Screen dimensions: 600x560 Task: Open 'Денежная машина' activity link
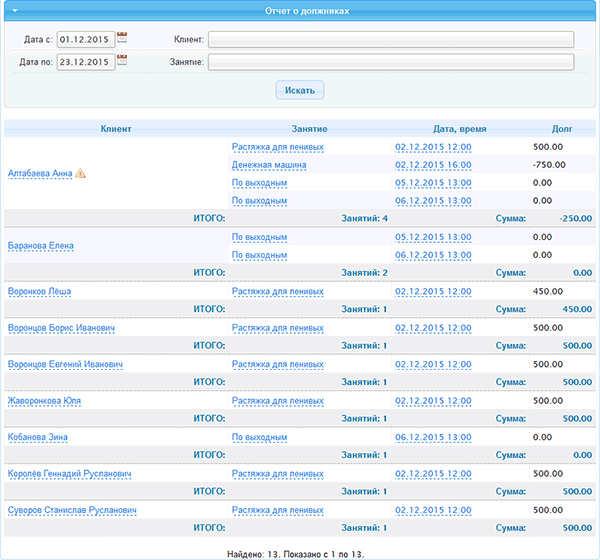click(268, 165)
